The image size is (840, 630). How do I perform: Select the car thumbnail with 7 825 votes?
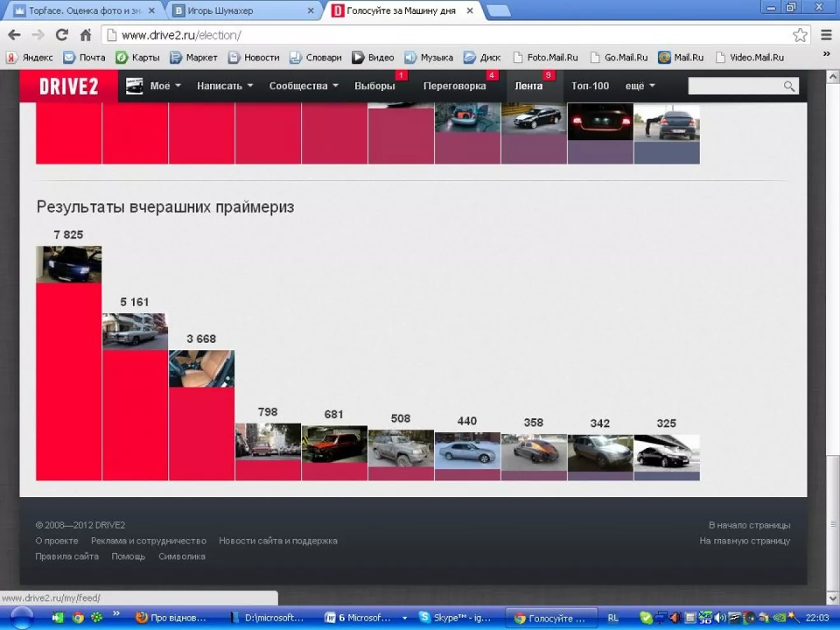[69, 265]
